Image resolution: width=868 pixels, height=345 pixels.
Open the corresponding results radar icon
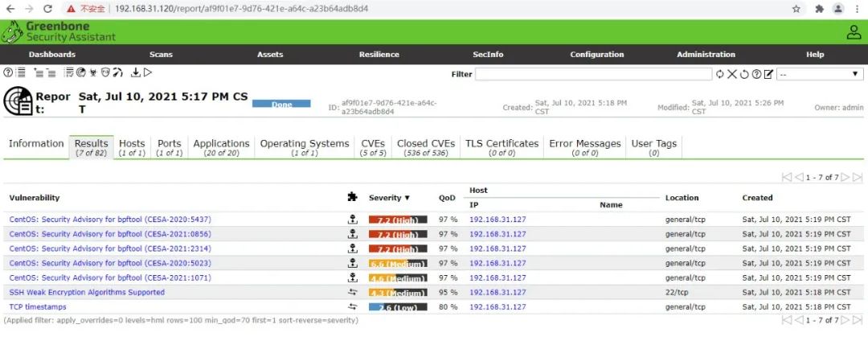click(x=81, y=72)
